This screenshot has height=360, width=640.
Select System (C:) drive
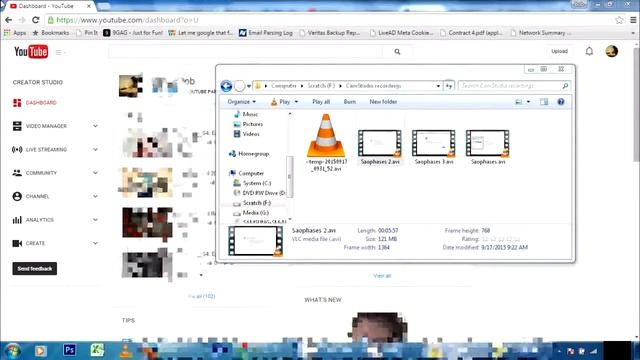(x=252, y=183)
